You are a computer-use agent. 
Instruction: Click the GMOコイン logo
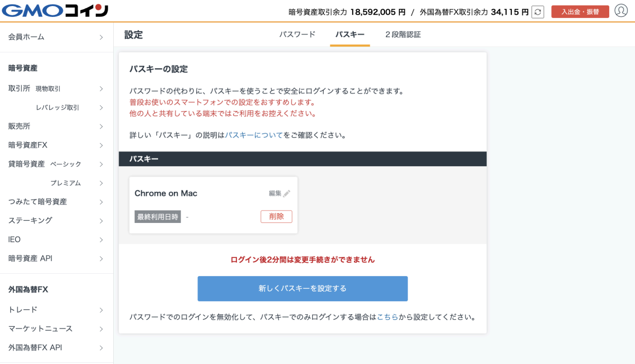point(55,10)
